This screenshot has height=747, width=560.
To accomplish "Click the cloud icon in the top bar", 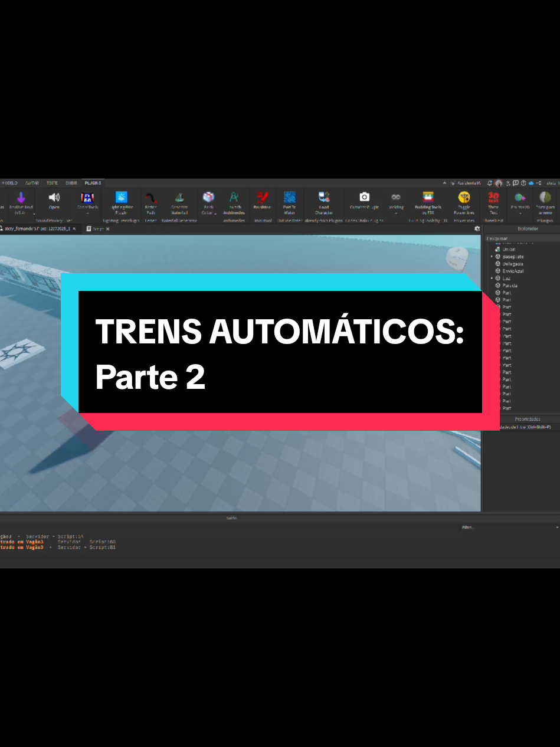I will click(531, 183).
